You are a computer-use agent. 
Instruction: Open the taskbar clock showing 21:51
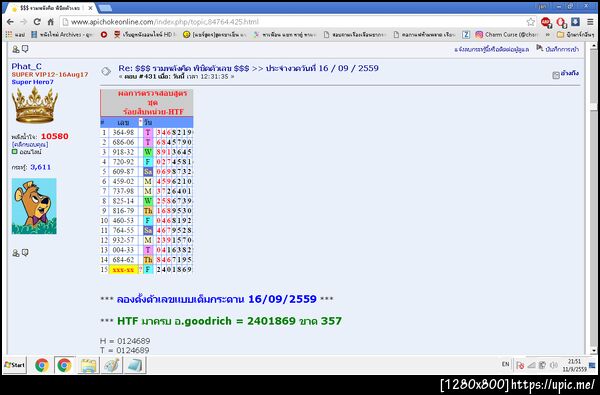point(574,365)
